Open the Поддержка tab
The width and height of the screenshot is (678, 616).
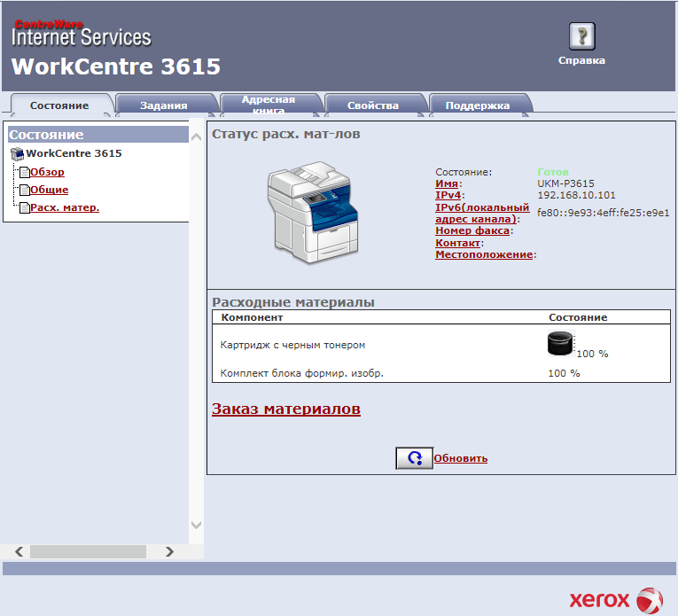click(x=478, y=105)
